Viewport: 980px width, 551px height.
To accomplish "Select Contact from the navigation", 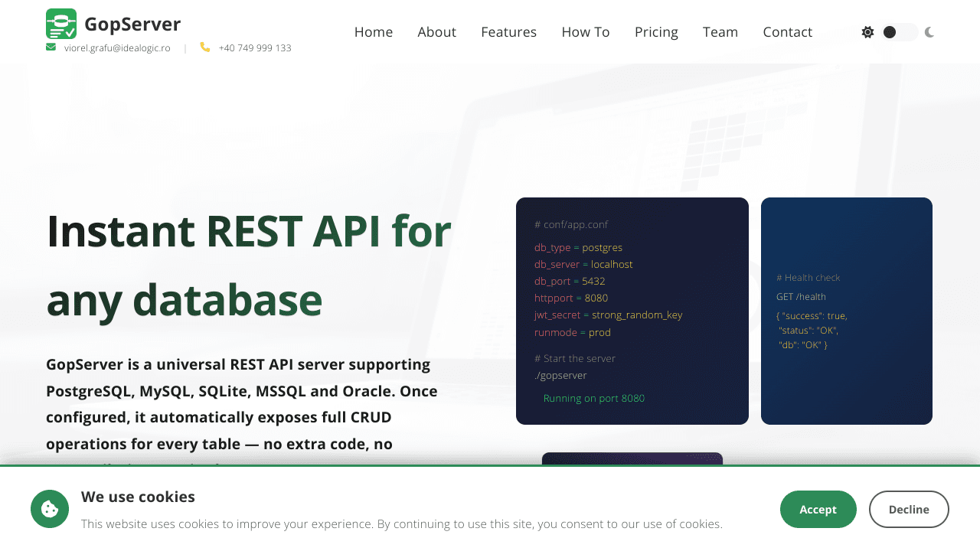I will pyautogui.click(x=787, y=31).
